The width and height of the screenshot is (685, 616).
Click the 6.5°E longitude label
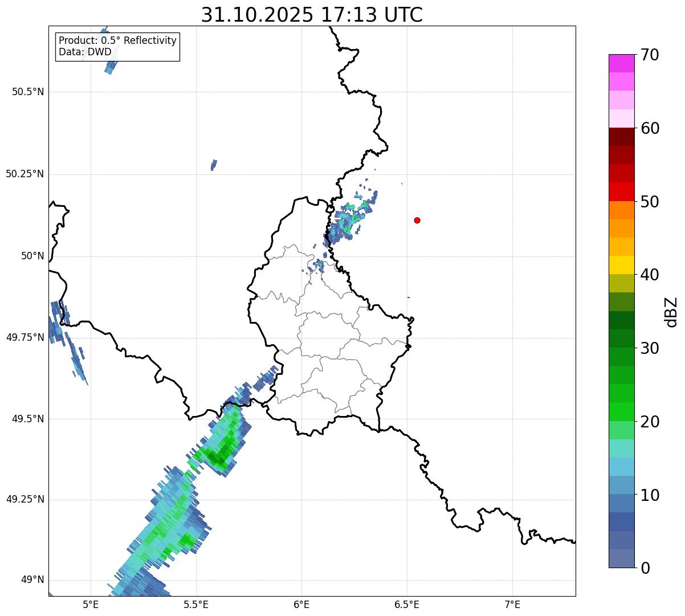coord(407,604)
